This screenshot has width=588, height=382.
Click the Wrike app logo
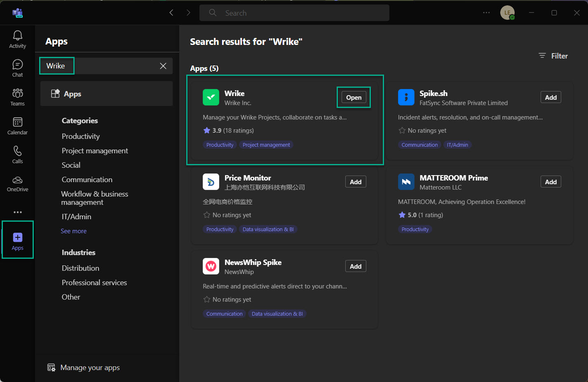click(x=211, y=98)
